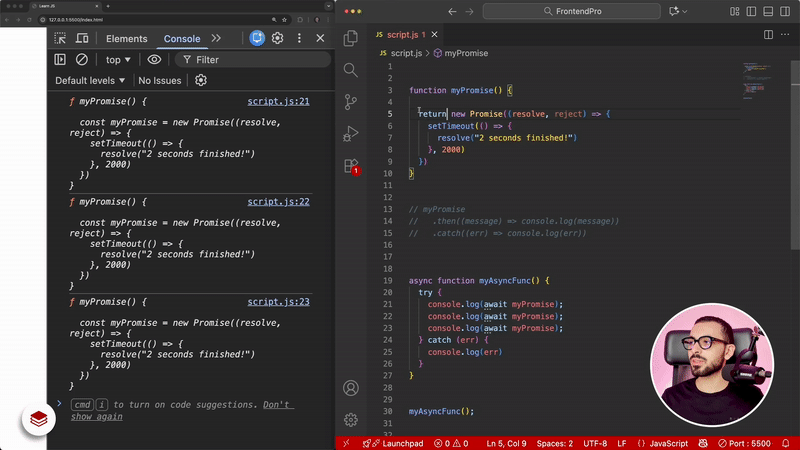800x450 pixels.
Task: Open the script.js:21 source link
Action: [278, 102]
